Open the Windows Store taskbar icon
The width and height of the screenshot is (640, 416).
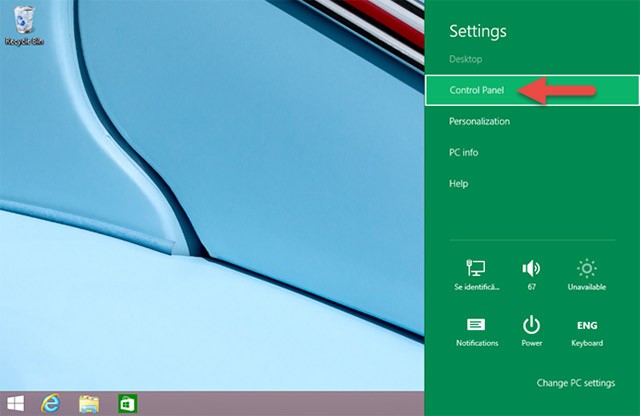tap(127, 403)
